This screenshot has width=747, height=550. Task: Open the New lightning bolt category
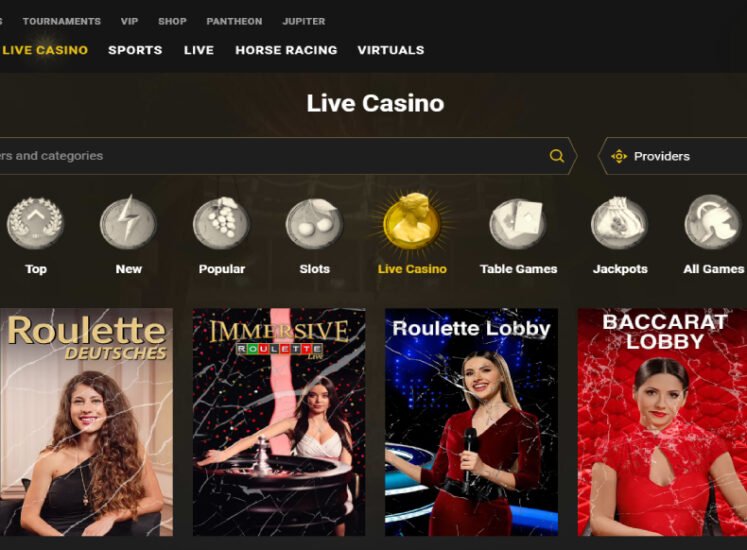(x=128, y=223)
